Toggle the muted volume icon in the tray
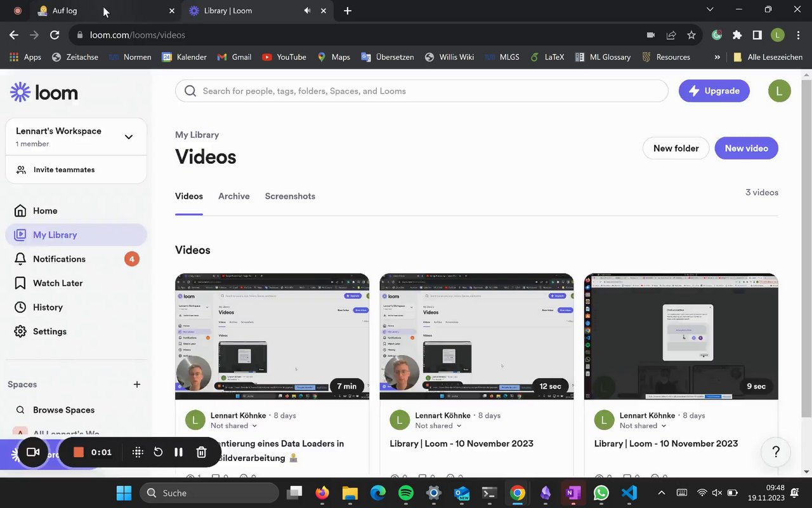812x508 pixels. [x=717, y=493]
